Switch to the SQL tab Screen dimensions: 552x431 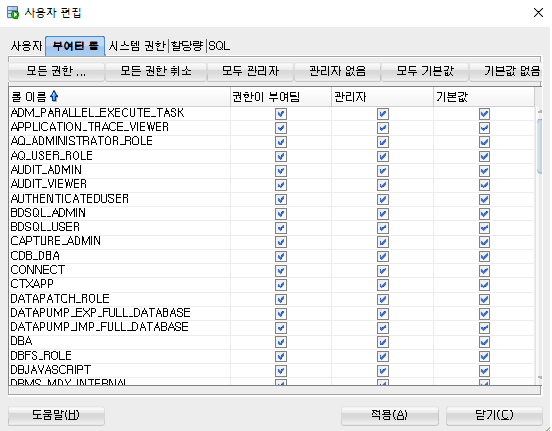tap(219, 46)
